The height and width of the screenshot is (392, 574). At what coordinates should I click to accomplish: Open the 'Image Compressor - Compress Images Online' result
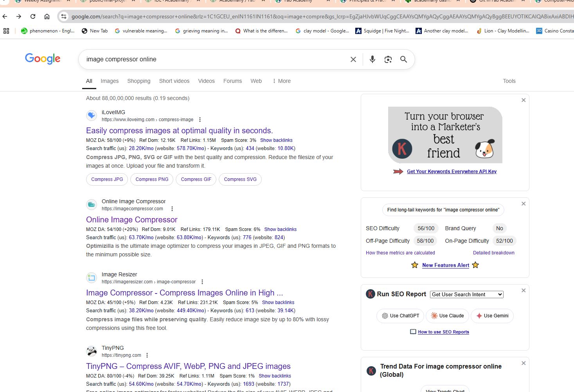click(x=184, y=293)
